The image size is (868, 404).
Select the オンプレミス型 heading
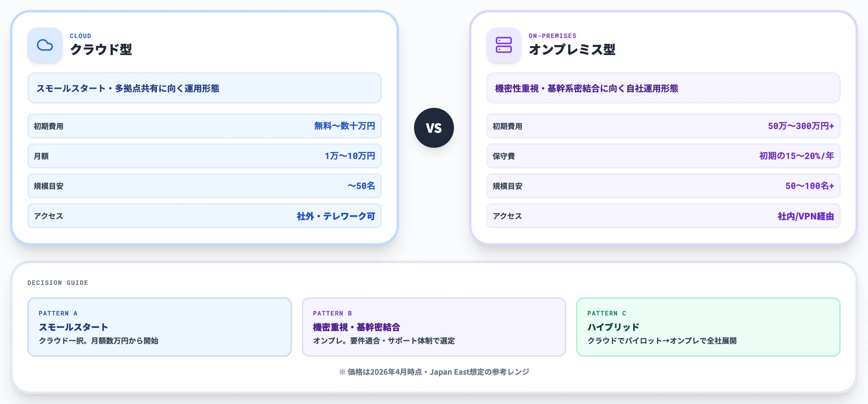pos(572,50)
